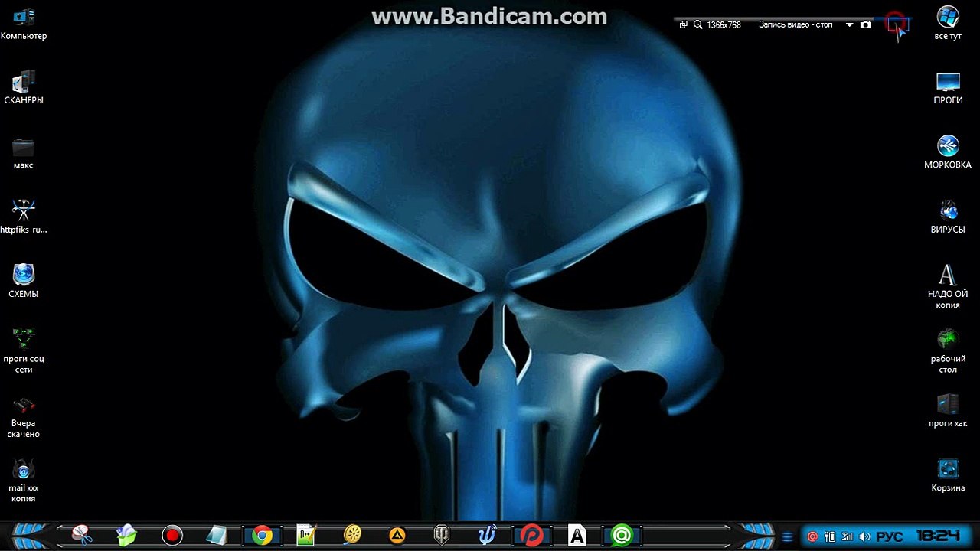Click the Запись видео - стоп label
Viewport: 980px width, 551px height.
(x=795, y=24)
